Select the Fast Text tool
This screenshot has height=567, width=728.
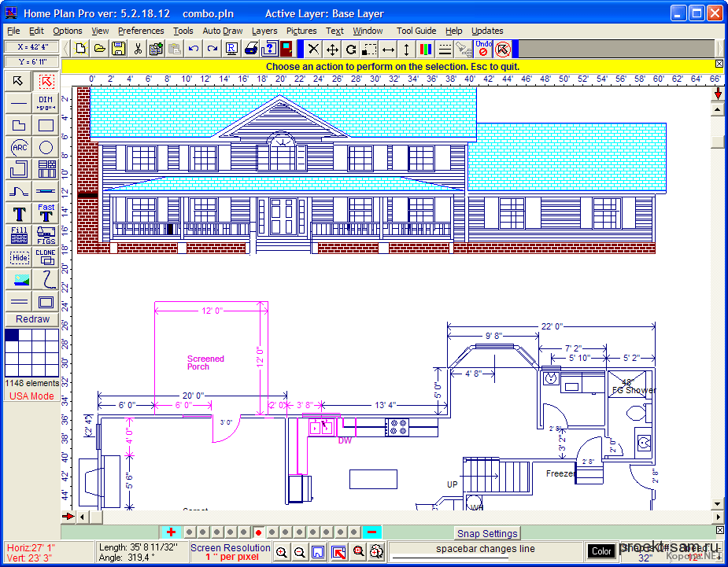point(46,213)
